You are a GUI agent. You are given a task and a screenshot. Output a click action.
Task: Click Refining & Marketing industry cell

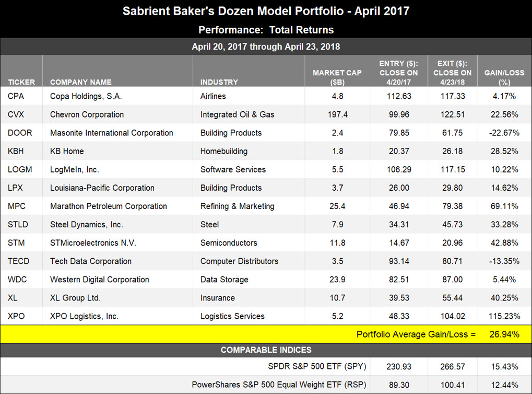tap(237, 206)
